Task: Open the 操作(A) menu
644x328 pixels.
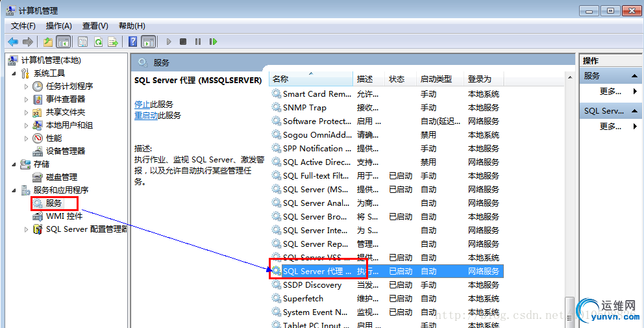Action: pos(58,26)
